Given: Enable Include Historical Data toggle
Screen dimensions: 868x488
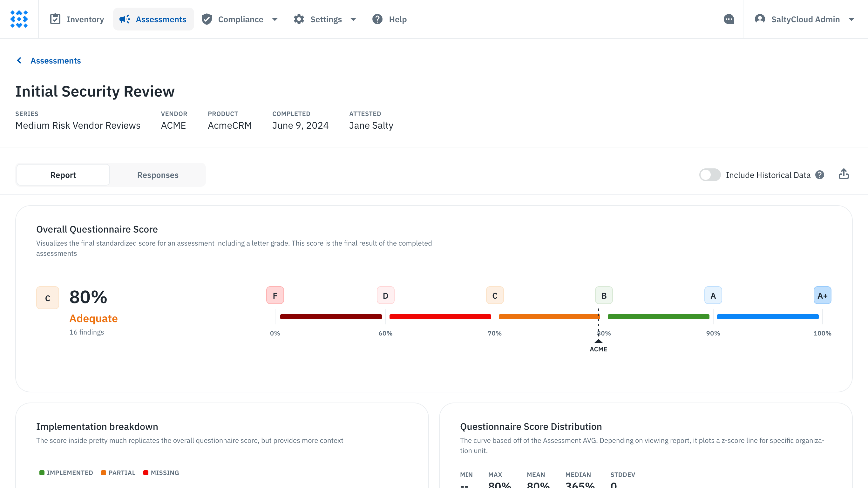Looking at the screenshot, I should (x=710, y=175).
